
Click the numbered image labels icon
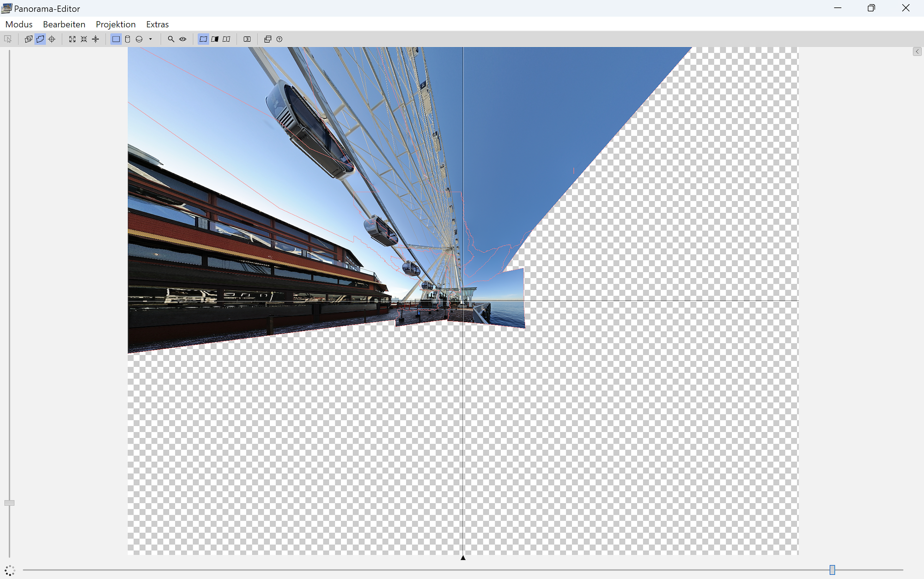click(247, 39)
